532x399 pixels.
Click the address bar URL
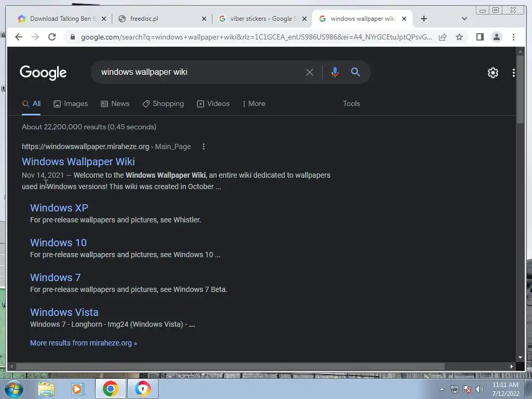click(x=256, y=37)
